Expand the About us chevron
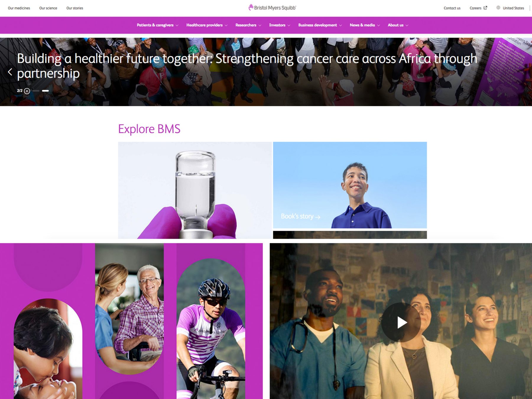This screenshot has width=532, height=399. pyautogui.click(x=407, y=25)
